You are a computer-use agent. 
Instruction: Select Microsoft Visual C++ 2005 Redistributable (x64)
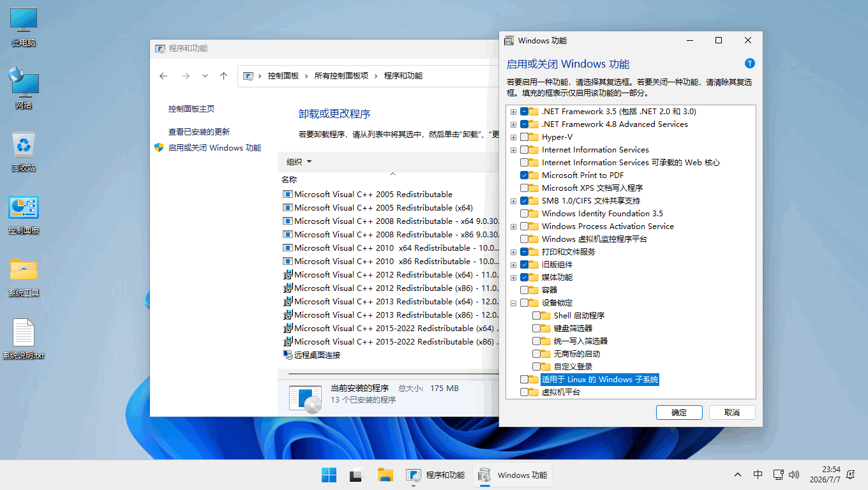[378, 208]
